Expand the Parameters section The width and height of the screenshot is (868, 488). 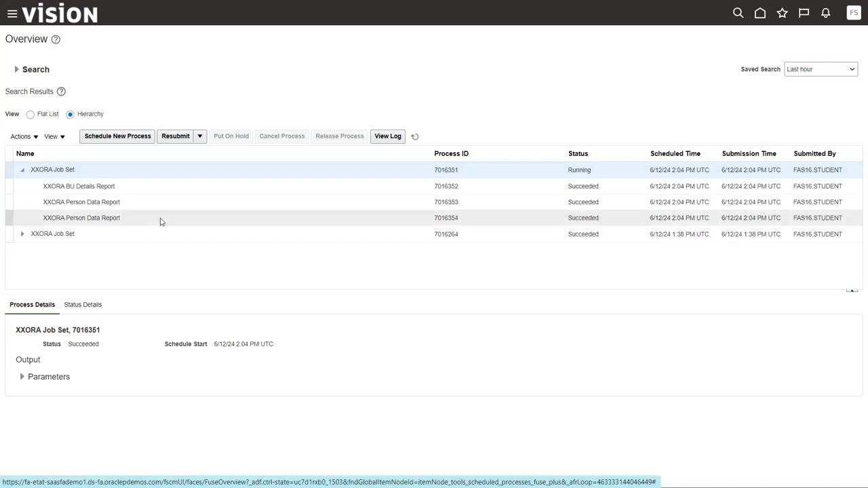click(x=22, y=377)
